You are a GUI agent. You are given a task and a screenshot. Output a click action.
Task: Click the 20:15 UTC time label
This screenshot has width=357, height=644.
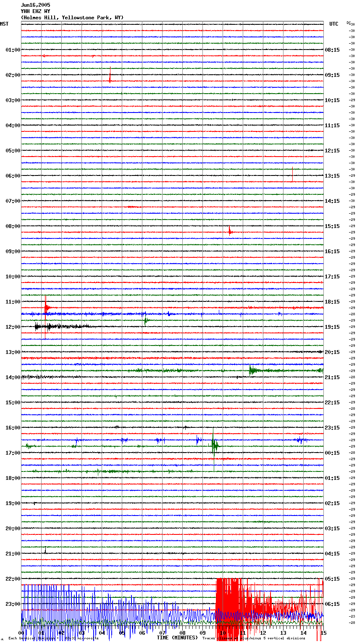[x=332, y=352]
